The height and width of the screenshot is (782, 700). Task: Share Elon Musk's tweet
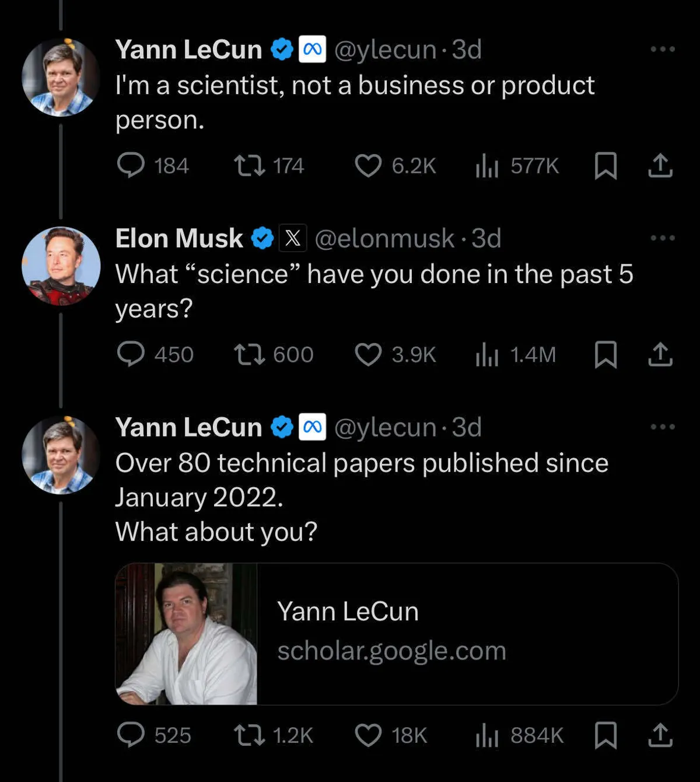[x=660, y=354]
